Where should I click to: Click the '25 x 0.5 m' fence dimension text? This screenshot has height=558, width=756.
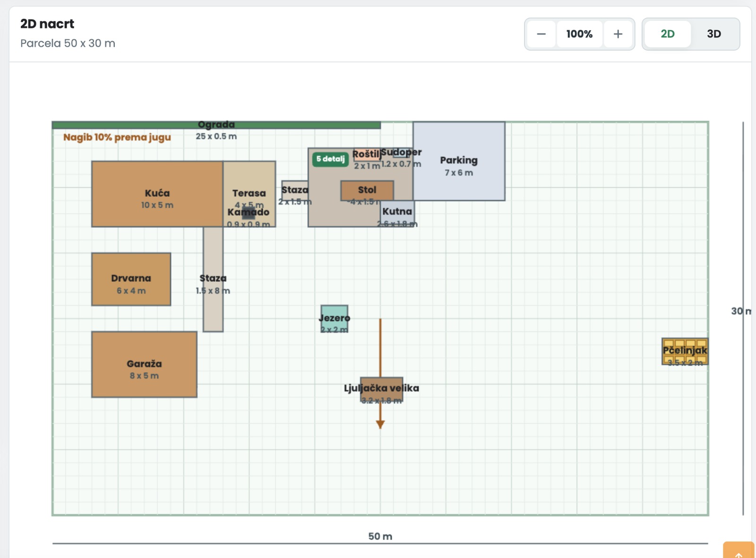coord(216,136)
